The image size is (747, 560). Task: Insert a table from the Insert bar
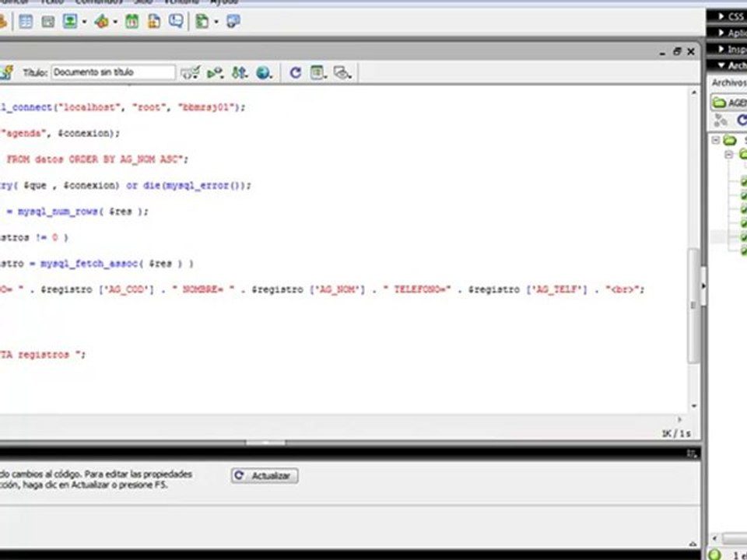(x=25, y=22)
